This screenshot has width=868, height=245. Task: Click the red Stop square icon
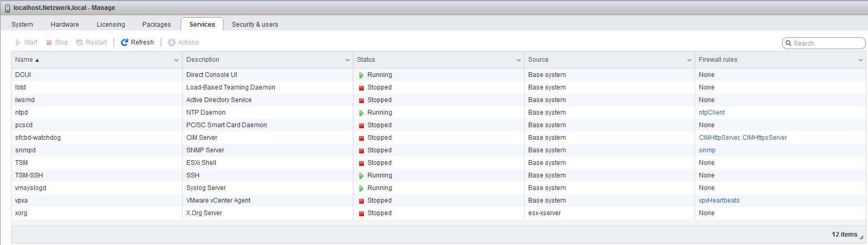[49, 42]
